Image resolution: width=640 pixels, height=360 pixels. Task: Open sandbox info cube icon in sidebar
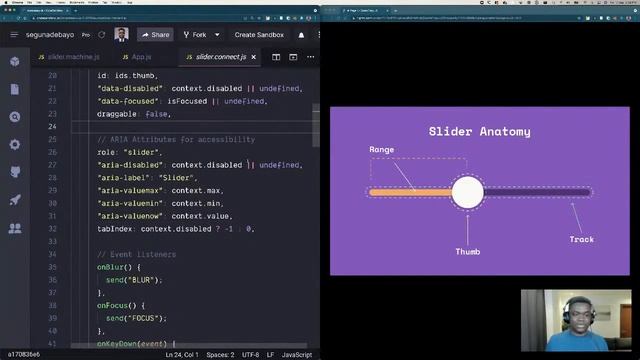(x=15, y=61)
